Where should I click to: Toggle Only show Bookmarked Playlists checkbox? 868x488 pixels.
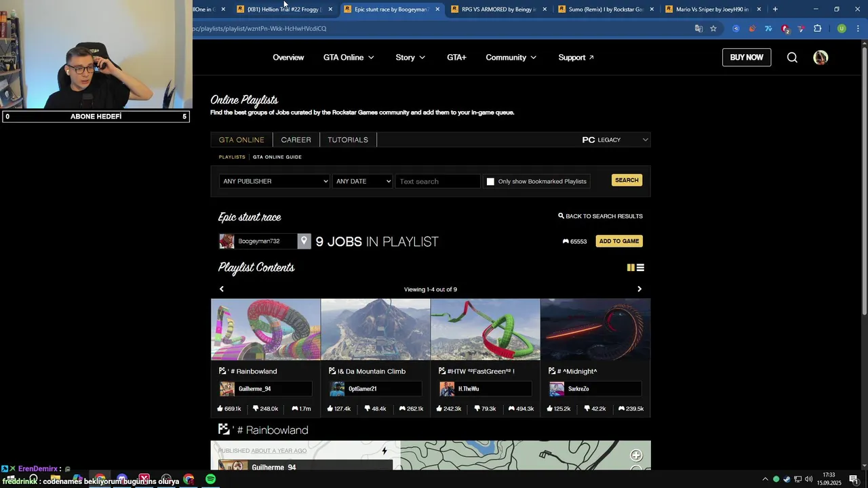[490, 182]
